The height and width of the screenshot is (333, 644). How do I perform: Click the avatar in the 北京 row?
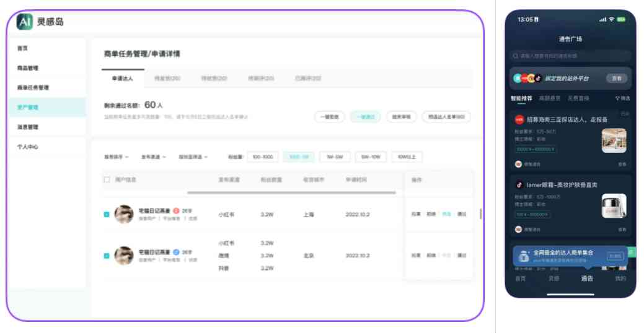[x=123, y=256]
